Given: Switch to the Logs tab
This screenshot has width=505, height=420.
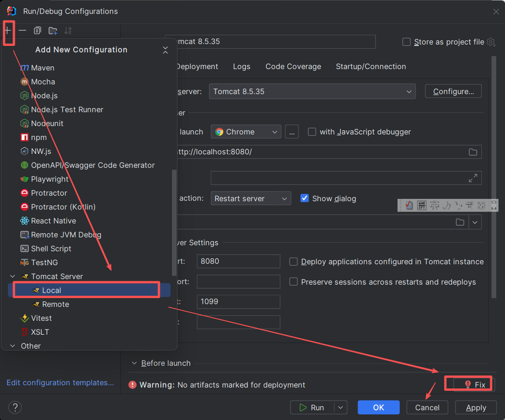Looking at the screenshot, I should 241,66.
